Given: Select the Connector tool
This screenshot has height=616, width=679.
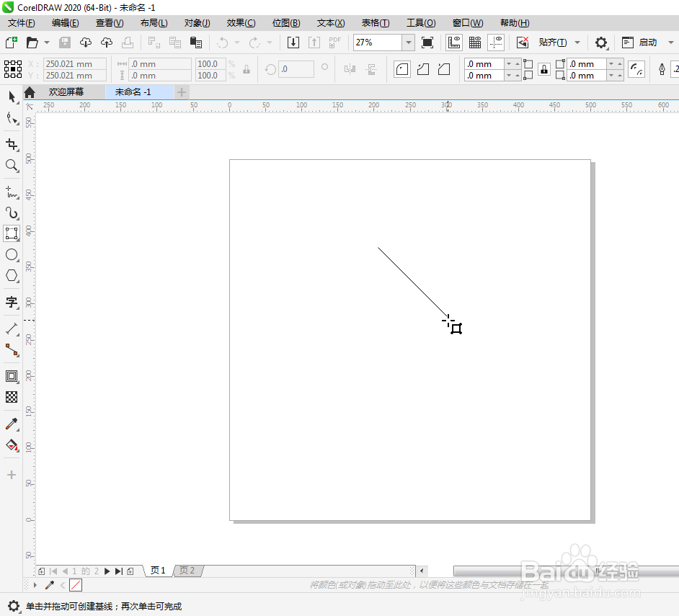Looking at the screenshot, I should click(12, 350).
